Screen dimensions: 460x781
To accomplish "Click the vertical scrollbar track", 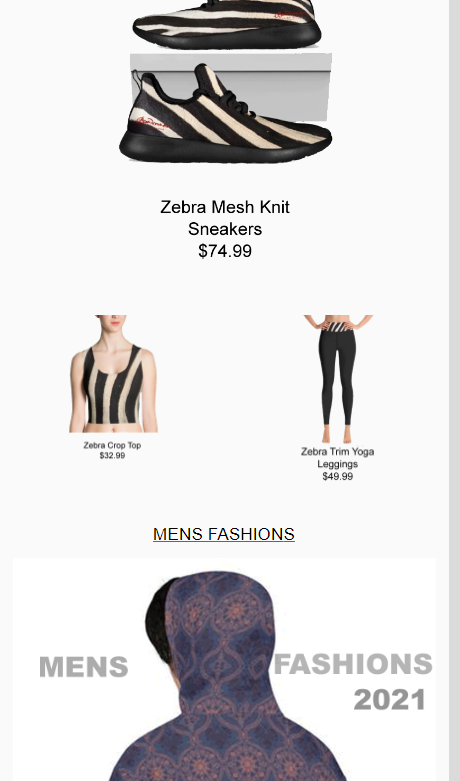I will tap(455, 390).
